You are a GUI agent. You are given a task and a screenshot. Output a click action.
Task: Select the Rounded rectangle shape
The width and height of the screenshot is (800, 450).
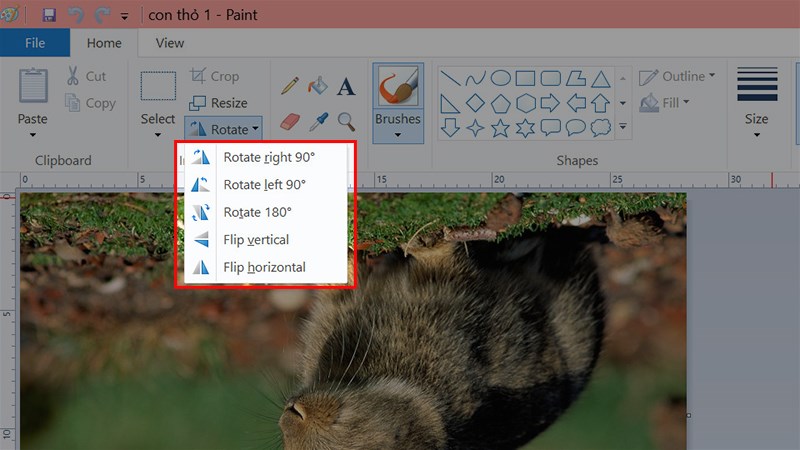pyautogui.click(x=551, y=78)
